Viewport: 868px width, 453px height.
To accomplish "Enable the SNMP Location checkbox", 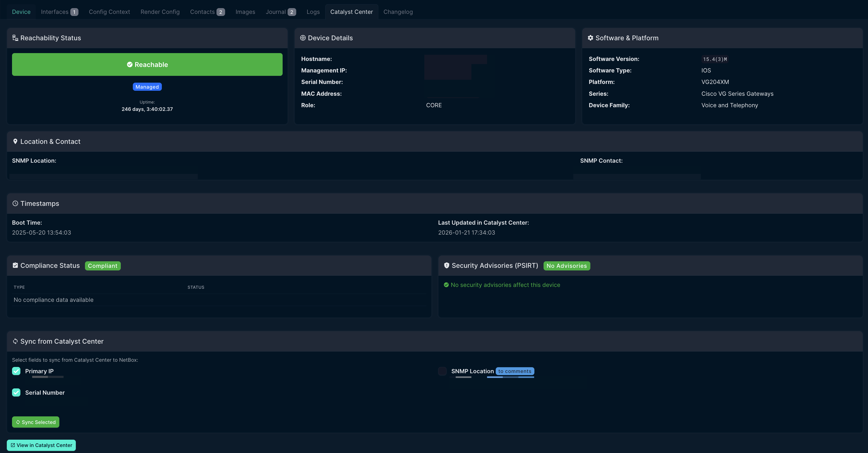I will (x=442, y=371).
